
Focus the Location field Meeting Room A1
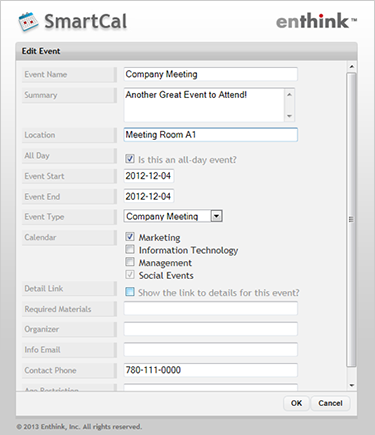[210, 135]
